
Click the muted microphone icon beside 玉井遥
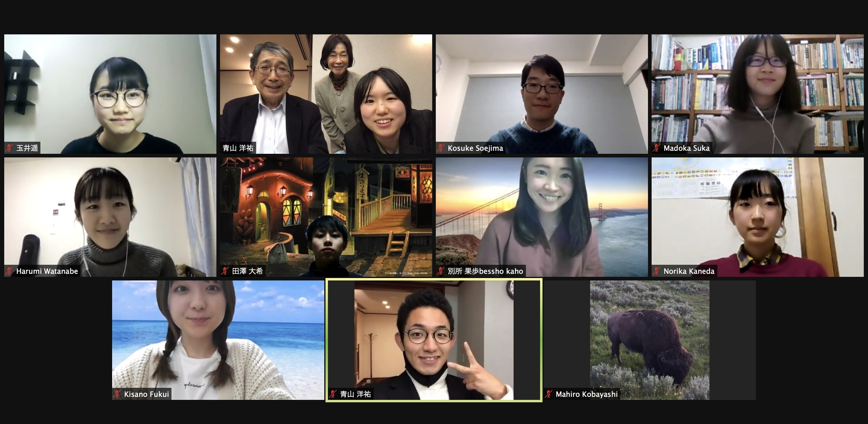[x=9, y=148]
